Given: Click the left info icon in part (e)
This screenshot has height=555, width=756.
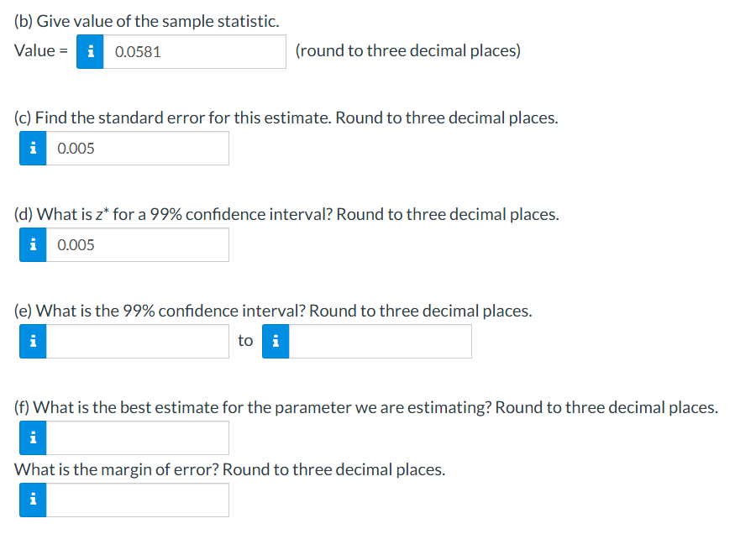Looking at the screenshot, I should coord(33,341).
